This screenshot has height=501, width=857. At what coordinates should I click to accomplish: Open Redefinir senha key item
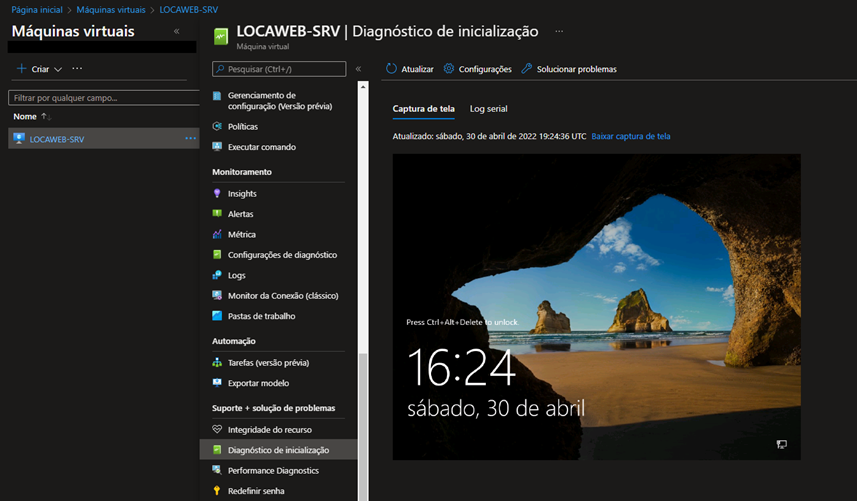255,491
